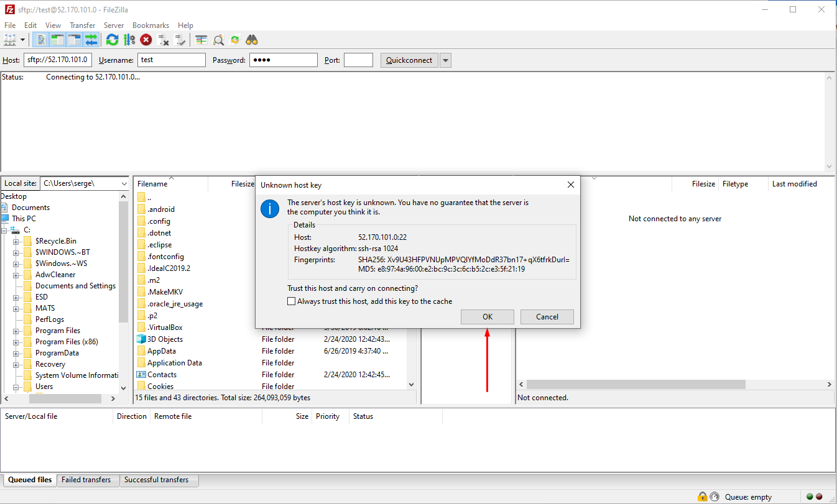Select the .VirtualBox folder in file list
Viewport: 837px width, 504px height.
pos(165,328)
